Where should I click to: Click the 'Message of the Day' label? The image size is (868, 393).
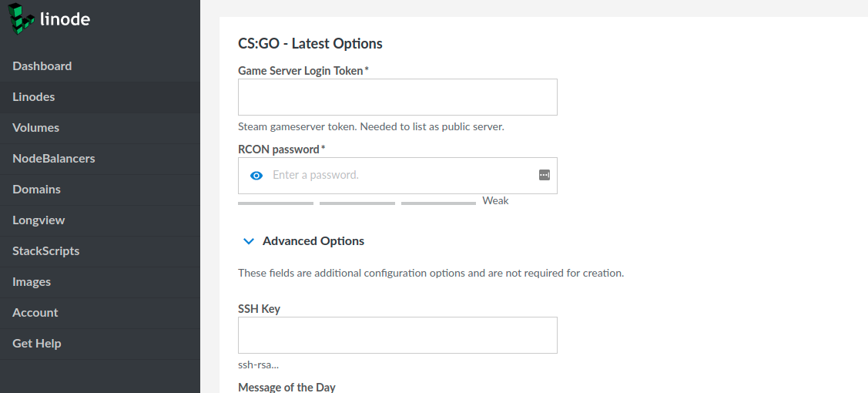(x=287, y=387)
